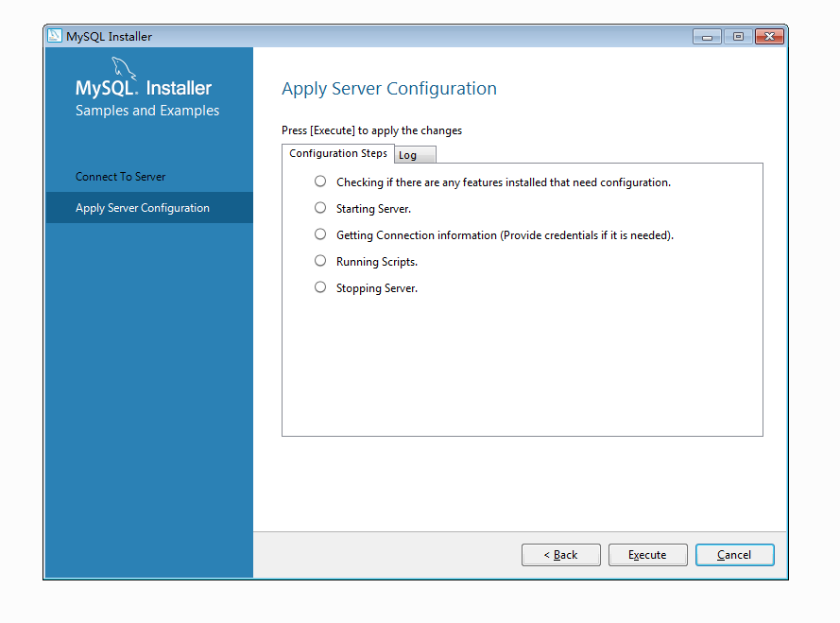The height and width of the screenshot is (623, 840).
Task: Click 'Press [Execute] to apply the changes' text
Action: point(371,130)
